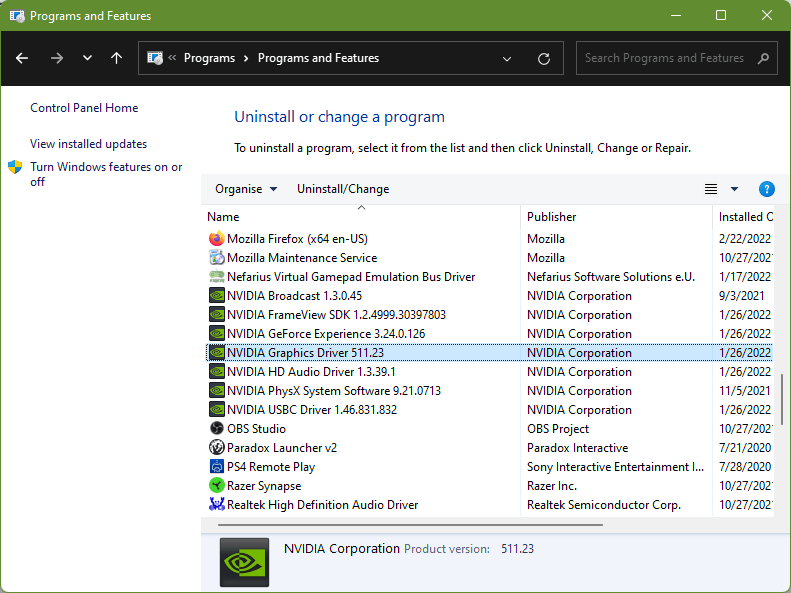
Task: Select NVIDIA FrameView SDK 1.2.4999.30397803
Action: (x=336, y=315)
